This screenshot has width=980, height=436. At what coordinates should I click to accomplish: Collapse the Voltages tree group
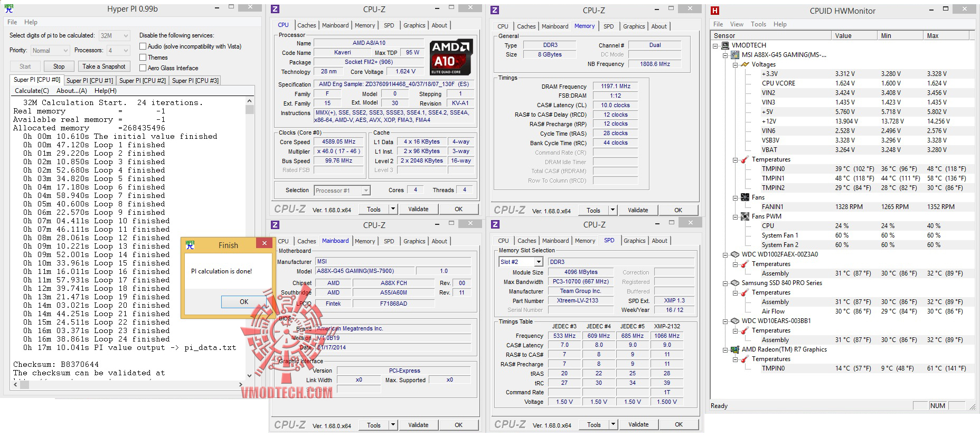[735, 64]
